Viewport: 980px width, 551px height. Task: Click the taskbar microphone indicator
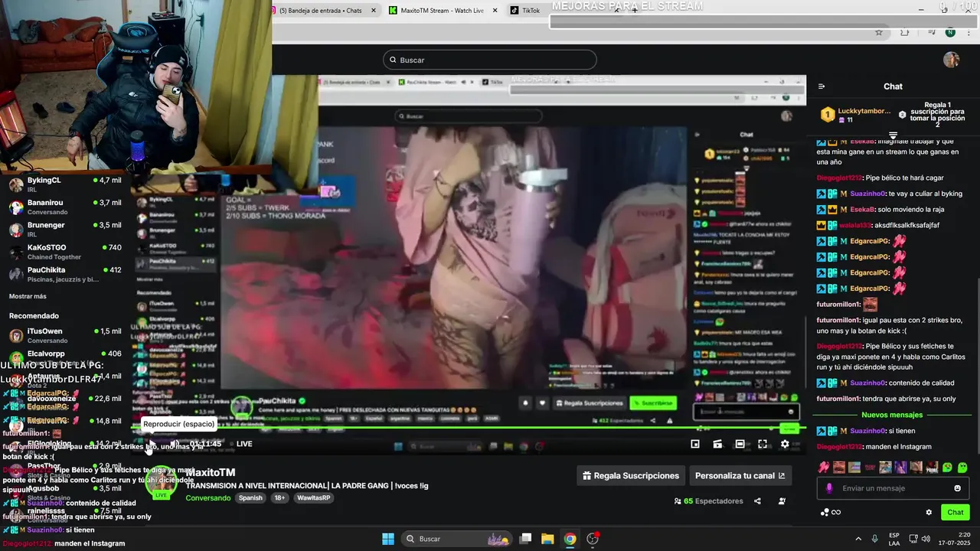pos(874,539)
